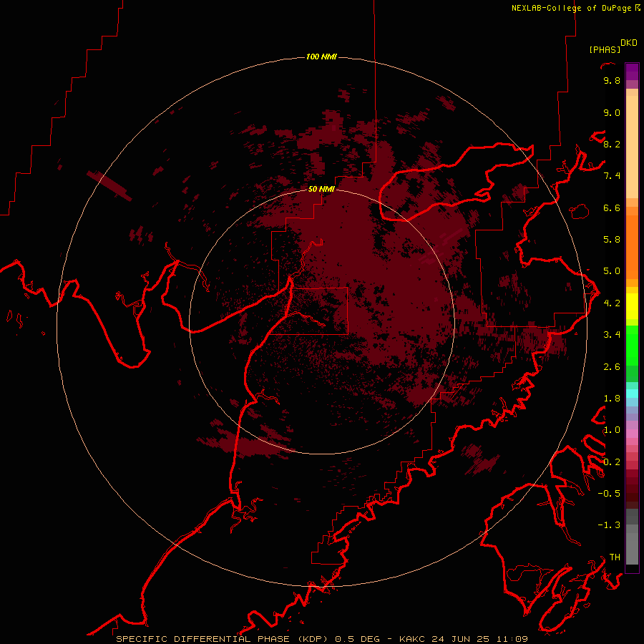Click the 7.4 legend value
This screenshot has width=644, height=644.
(612, 176)
